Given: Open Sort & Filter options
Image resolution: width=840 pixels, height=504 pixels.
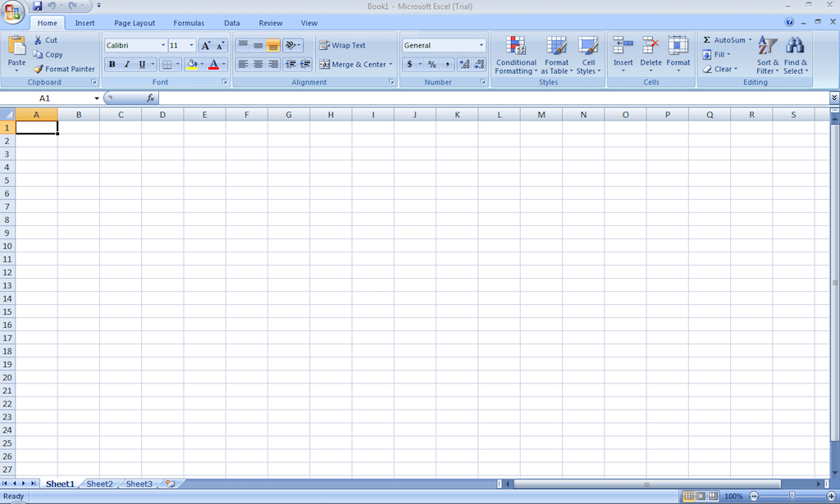Looking at the screenshot, I should click(768, 55).
